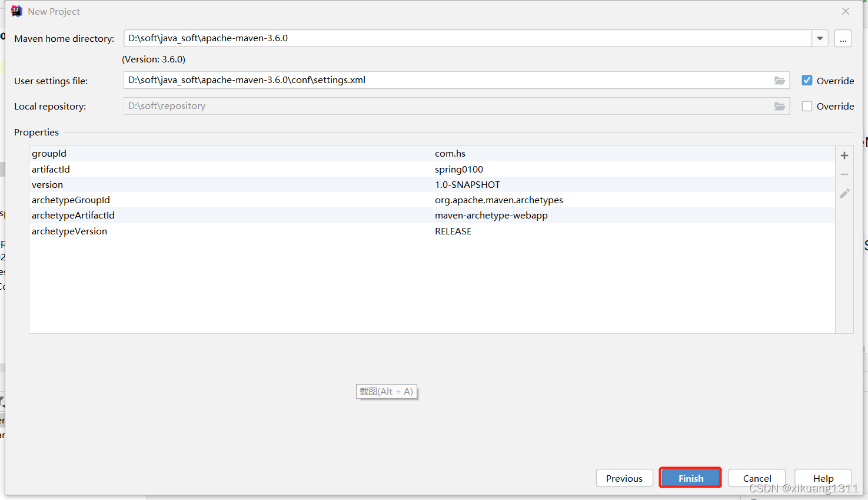This screenshot has height=500, width=868.
Task: Click the Local repository path field
Action: point(457,107)
